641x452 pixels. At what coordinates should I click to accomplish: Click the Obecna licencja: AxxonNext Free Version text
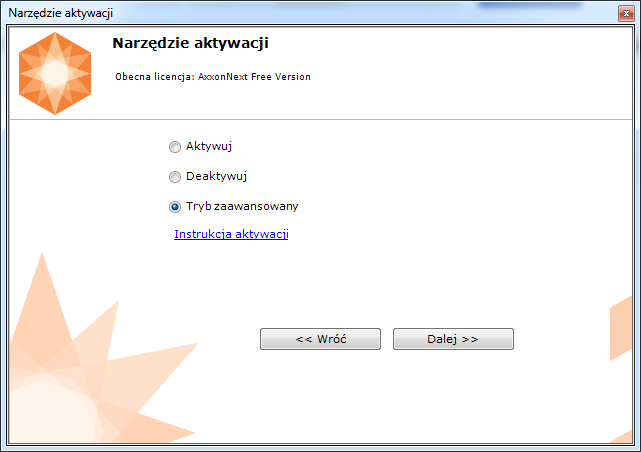click(x=213, y=76)
